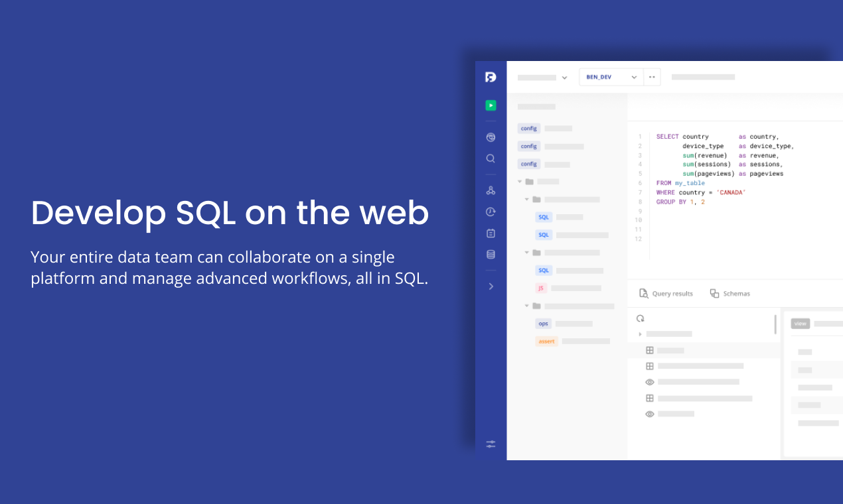Click the green run play button

coord(491,105)
